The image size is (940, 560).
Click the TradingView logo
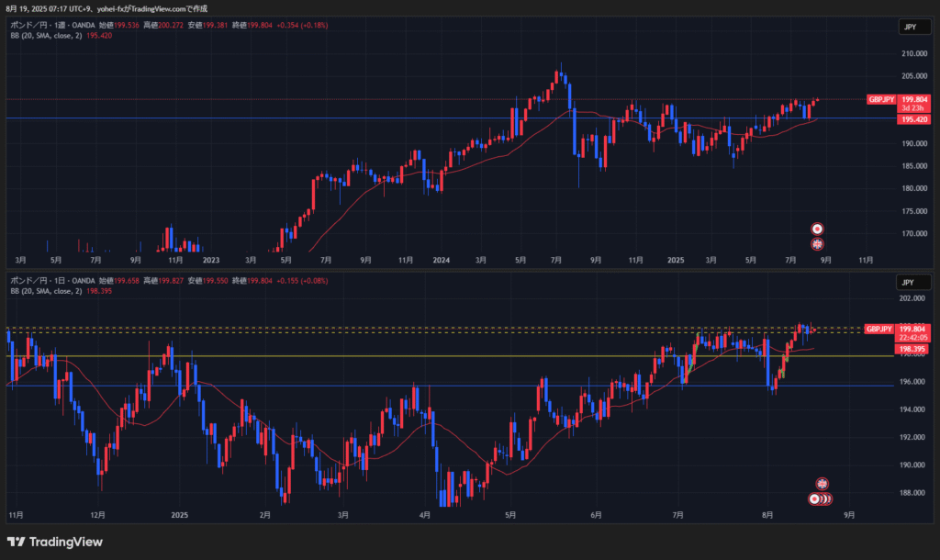click(x=54, y=542)
